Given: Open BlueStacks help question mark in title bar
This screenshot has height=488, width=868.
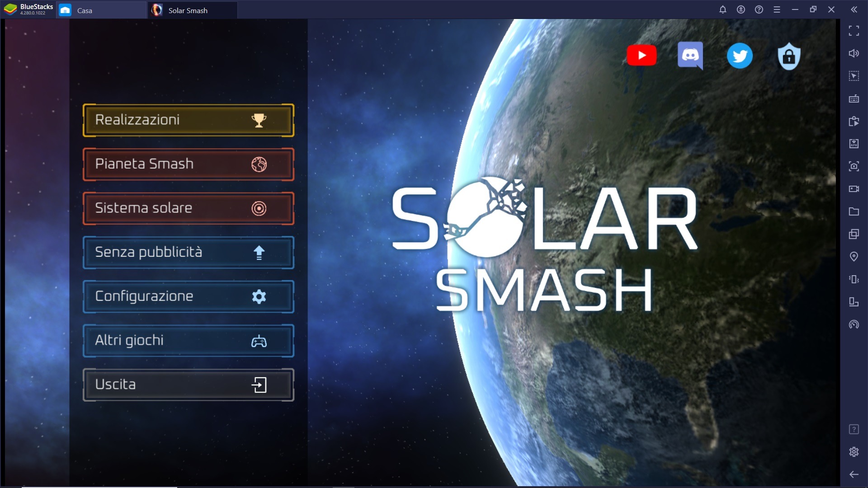Looking at the screenshot, I should click(759, 9).
